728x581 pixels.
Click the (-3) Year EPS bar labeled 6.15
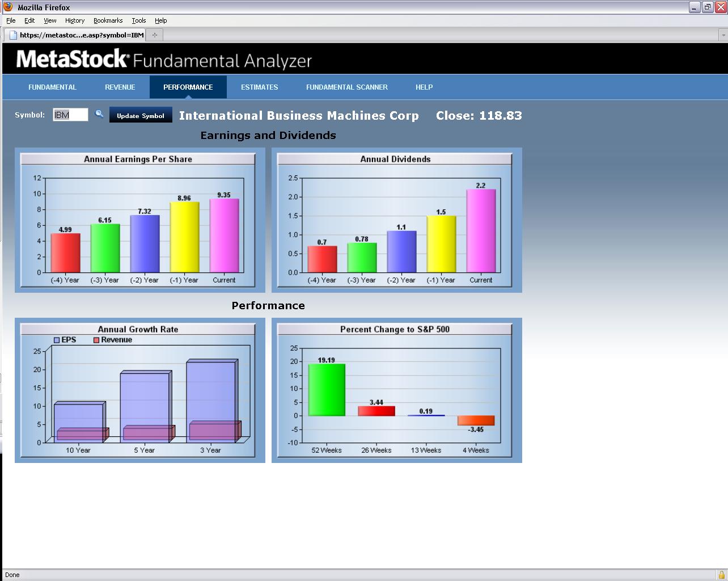(x=105, y=248)
